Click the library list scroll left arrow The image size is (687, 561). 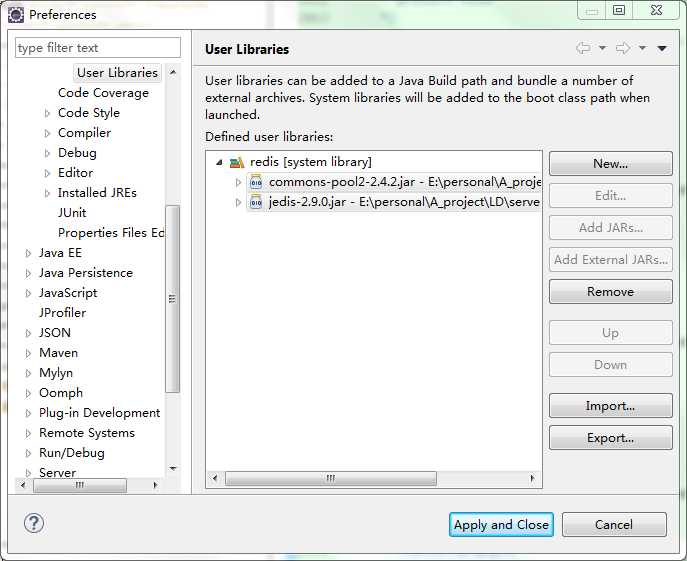(x=215, y=478)
